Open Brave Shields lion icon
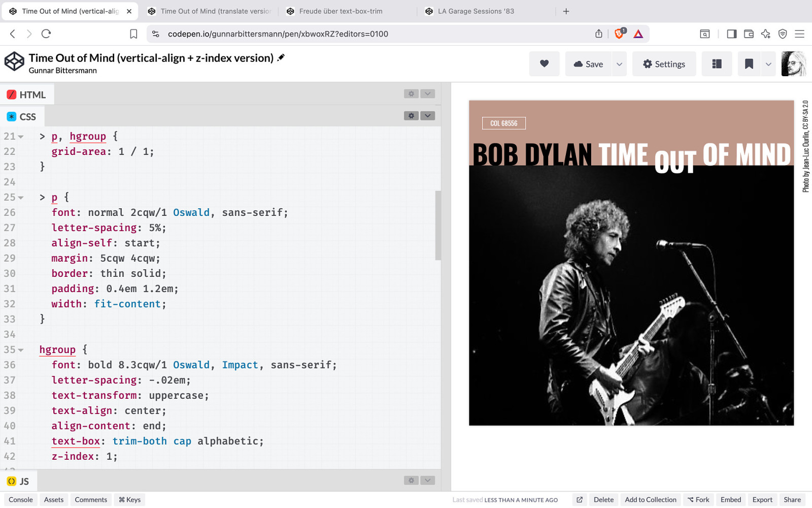This screenshot has height=508, width=812. tap(620, 34)
